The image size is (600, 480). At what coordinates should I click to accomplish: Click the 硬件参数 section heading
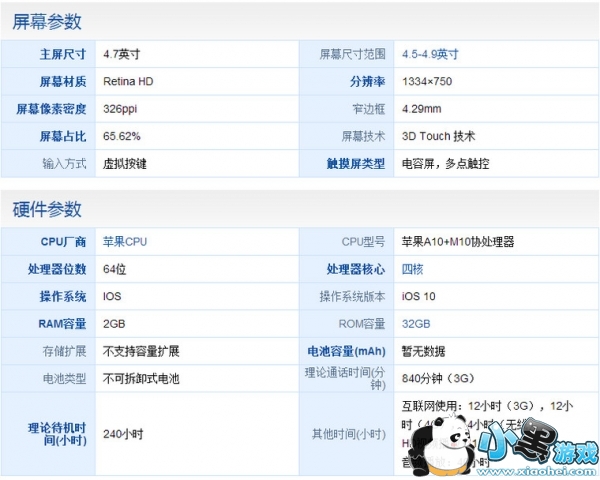47,209
